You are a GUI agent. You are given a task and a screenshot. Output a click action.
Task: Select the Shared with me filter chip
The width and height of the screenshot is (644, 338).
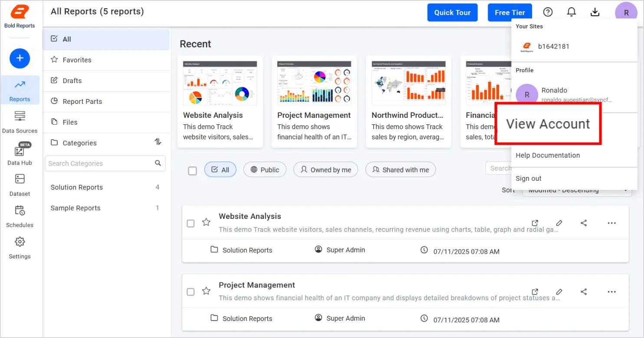coord(401,170)
